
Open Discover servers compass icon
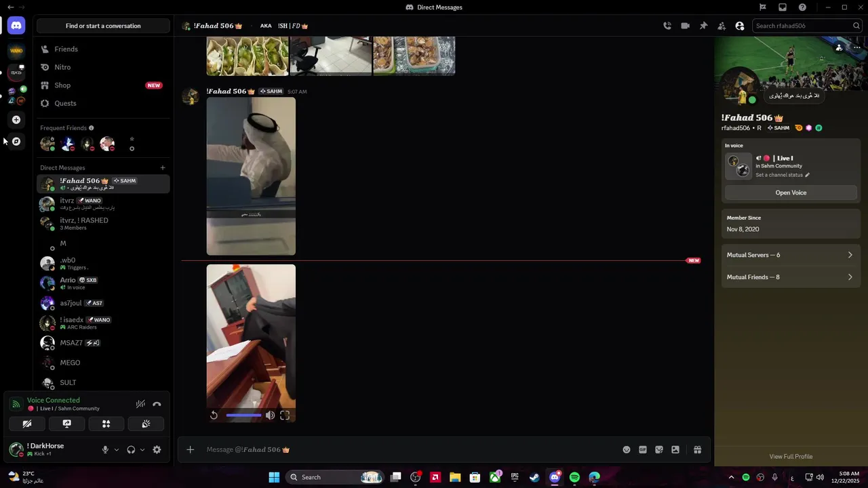point(16,142)
